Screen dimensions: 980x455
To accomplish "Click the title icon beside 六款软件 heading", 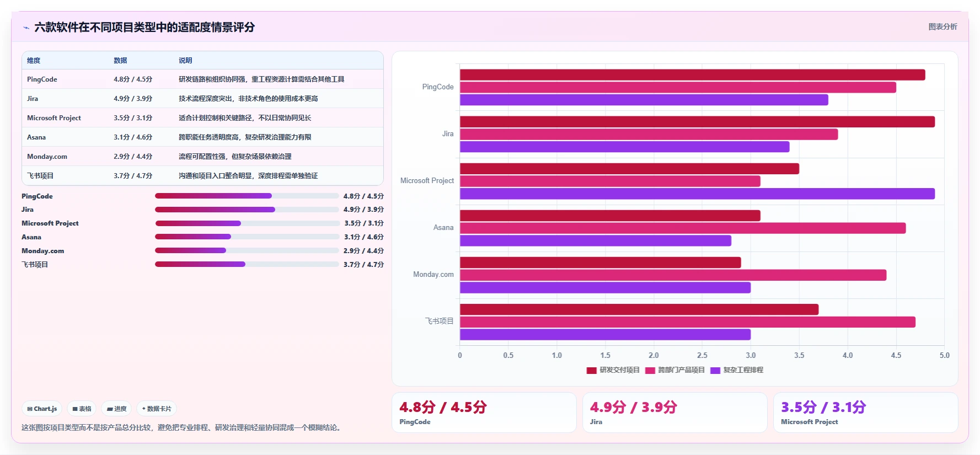I will pos(26,28).
